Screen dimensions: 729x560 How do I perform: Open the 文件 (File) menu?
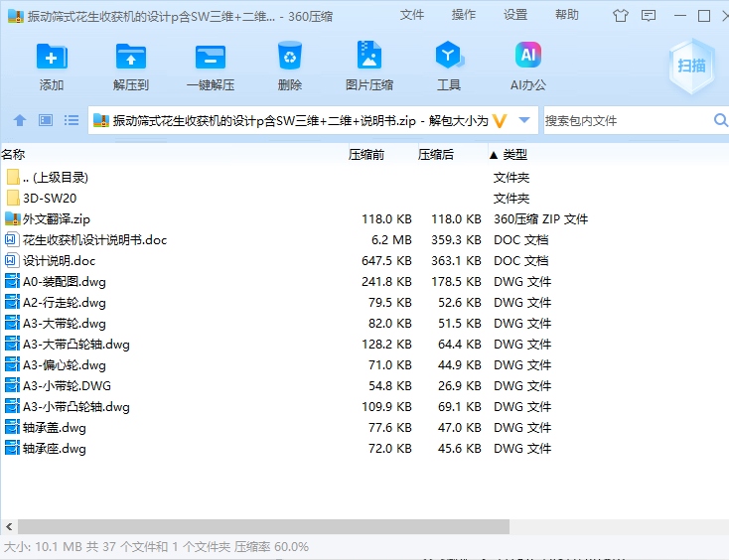(412, 15)
